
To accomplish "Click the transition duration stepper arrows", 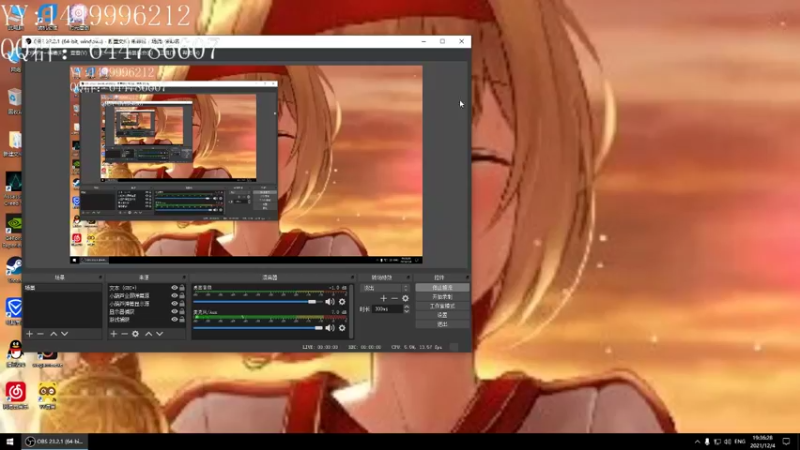I will point(407,309).
